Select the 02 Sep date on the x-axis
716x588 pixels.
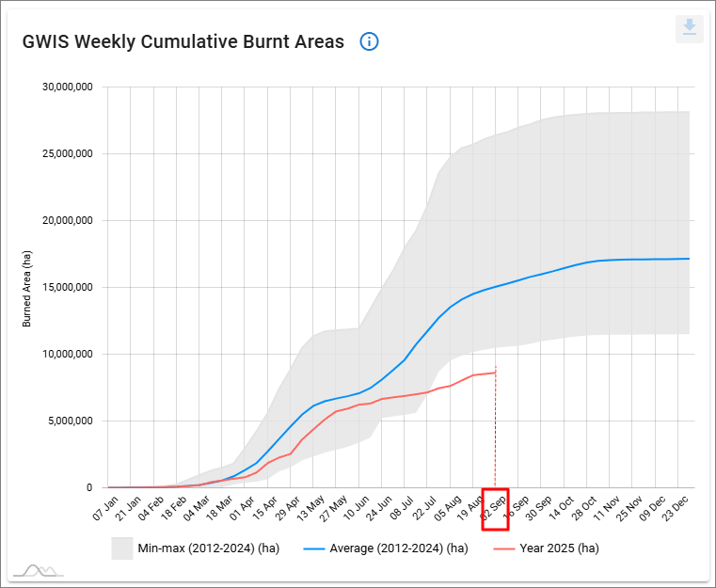click(x=495, y=508)
